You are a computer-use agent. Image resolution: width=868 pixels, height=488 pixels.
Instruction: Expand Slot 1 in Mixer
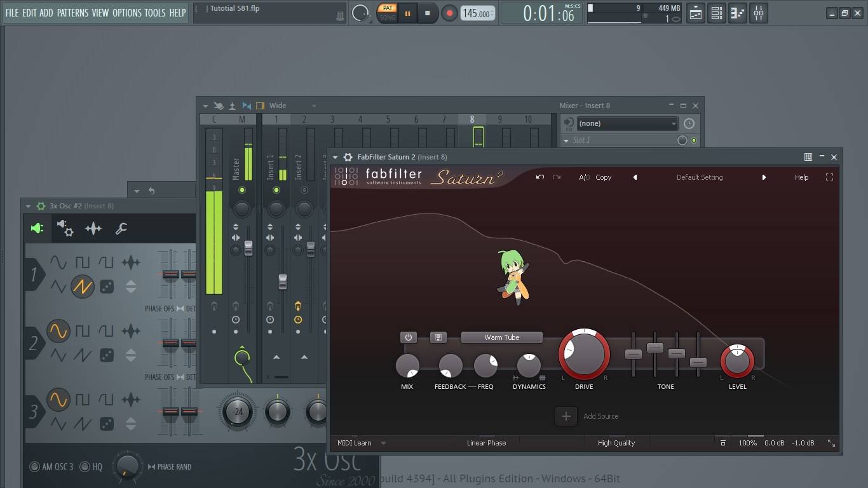pyautogui.click(x=566, y=140)
